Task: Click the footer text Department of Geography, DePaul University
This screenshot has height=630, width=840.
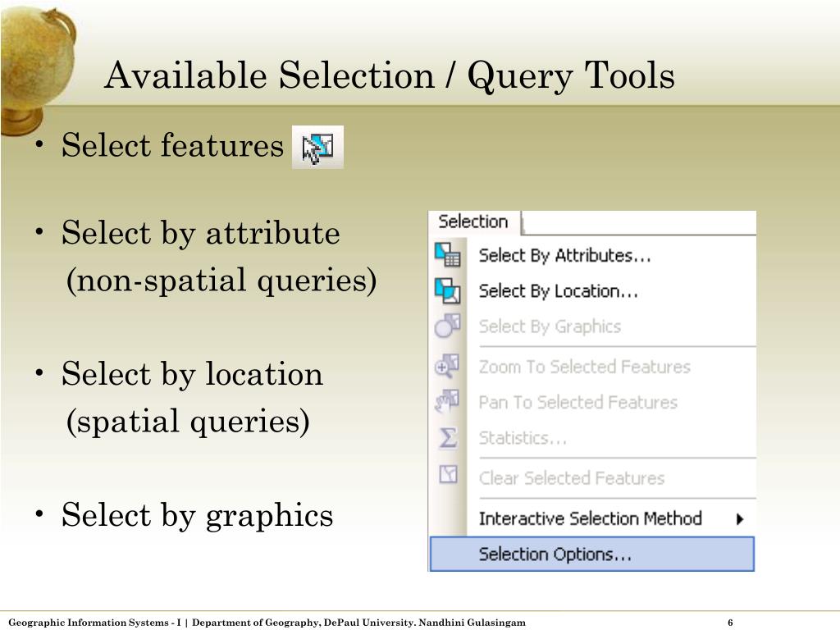Action: tap(304, 623)
